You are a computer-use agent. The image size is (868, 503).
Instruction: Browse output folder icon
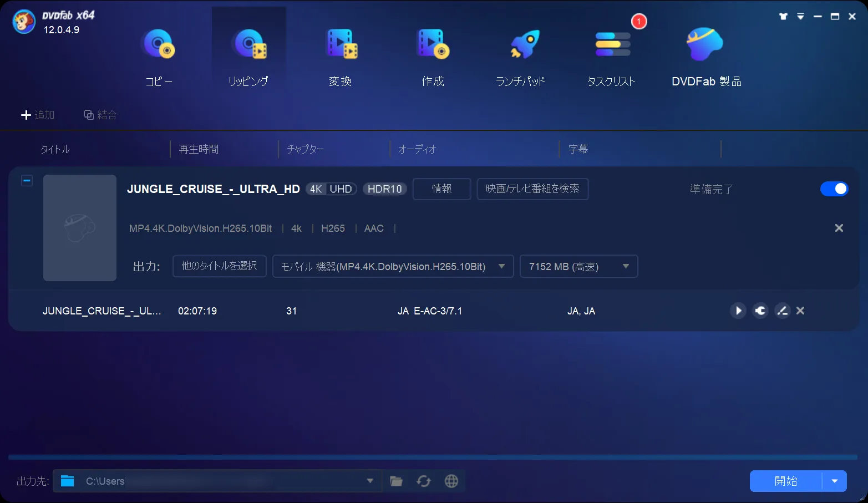point(396,481)
